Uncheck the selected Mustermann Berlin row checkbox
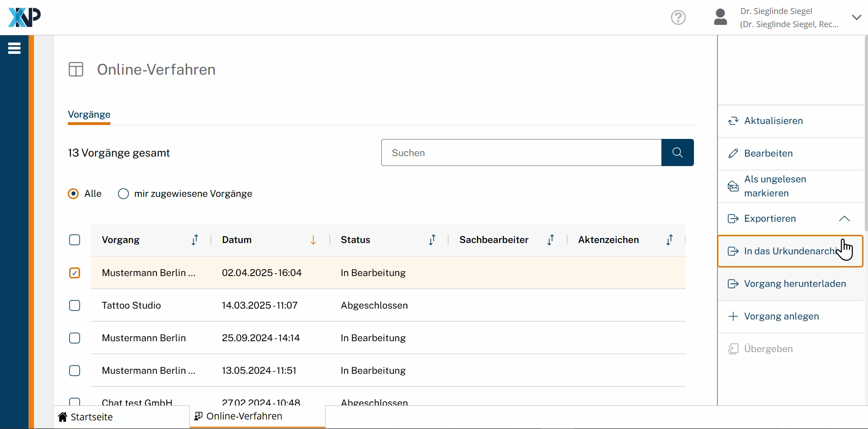Viewport: 868px width, 429px height. click(75, 273)
